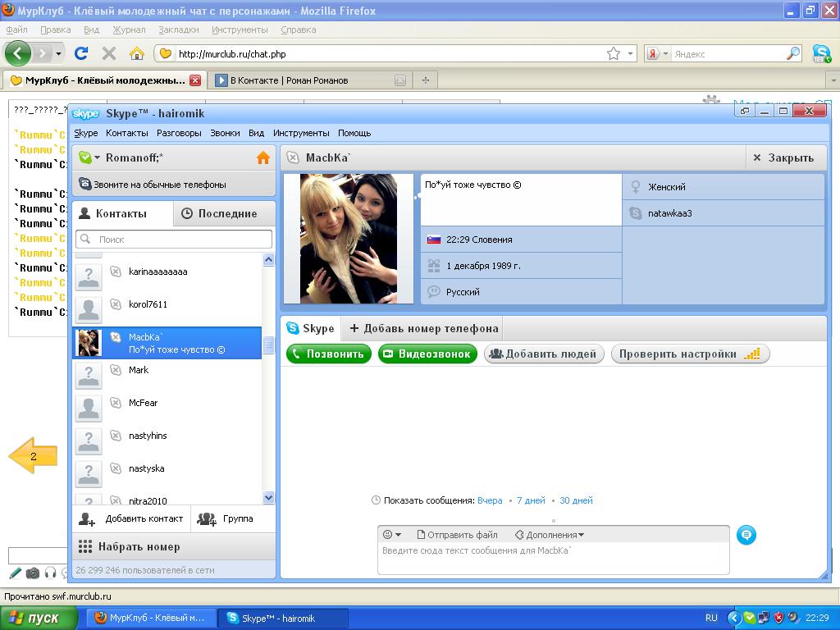
Task: Open the emoticon smiley dropdown
Action: pos(392,535)
